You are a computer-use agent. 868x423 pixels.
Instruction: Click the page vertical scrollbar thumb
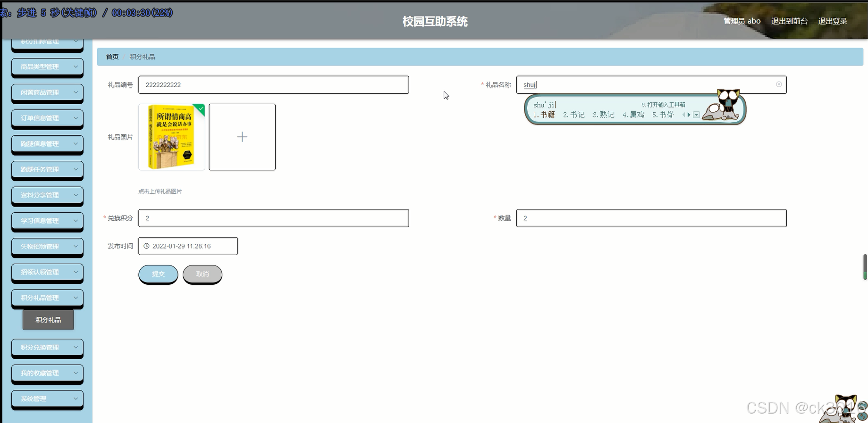click(x=865, y=267)
